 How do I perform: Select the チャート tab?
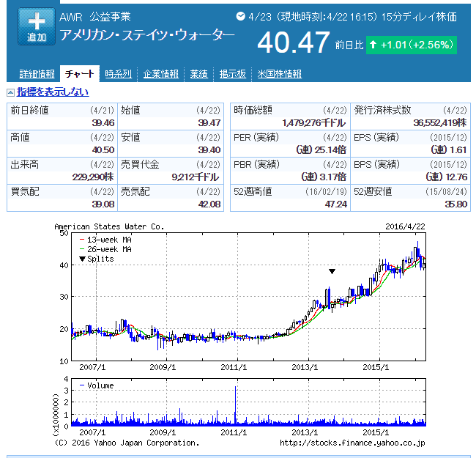tap(80, 74)
